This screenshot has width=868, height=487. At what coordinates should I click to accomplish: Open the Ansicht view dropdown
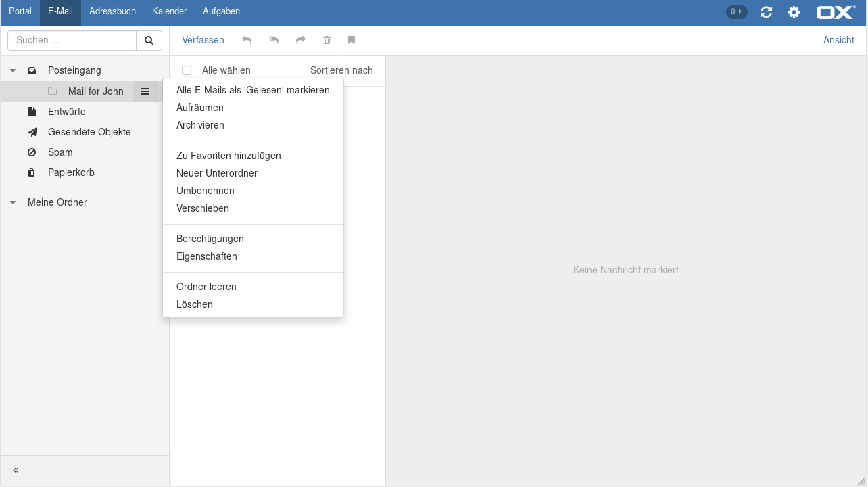(838, 40)
